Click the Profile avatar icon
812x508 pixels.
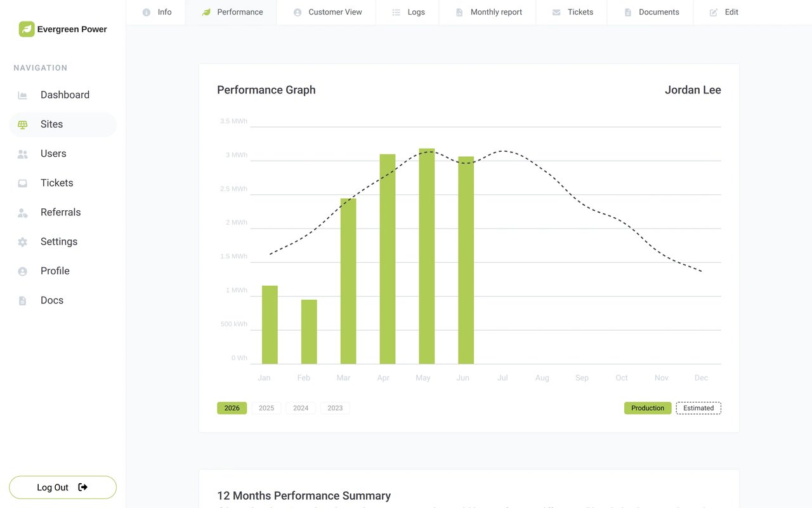point(23,271)
